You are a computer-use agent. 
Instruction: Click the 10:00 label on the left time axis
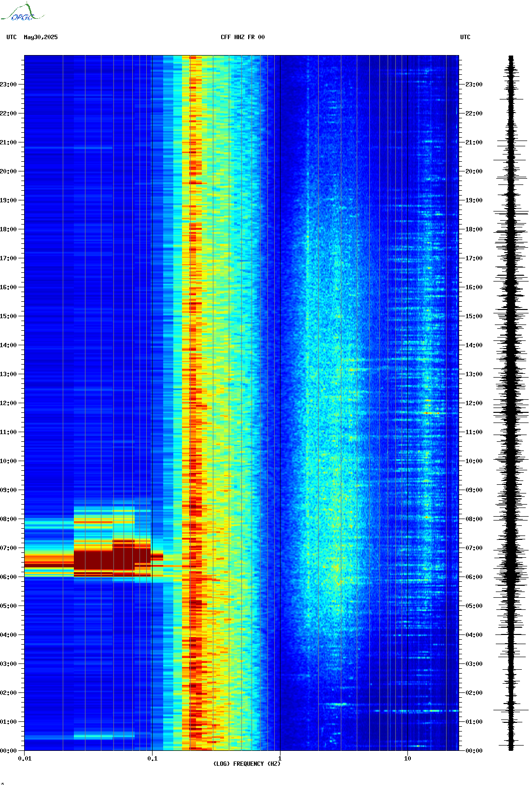8,461
